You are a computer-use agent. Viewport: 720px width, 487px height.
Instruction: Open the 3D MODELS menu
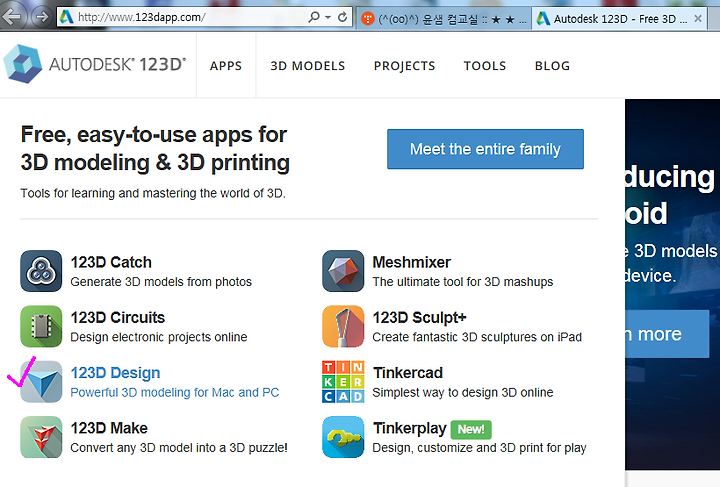308,66
